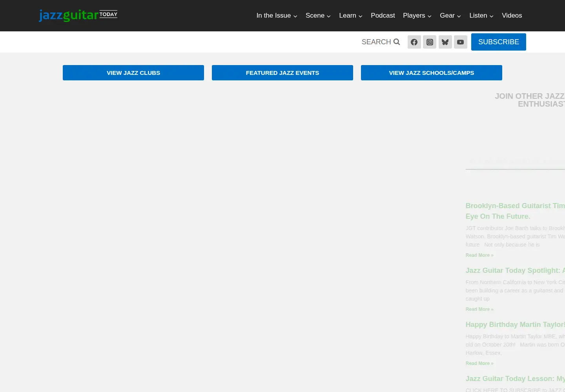Screen dimensions: 565x392
Task: Expand the Scene dropdown menu
Action: pos(318,16)
